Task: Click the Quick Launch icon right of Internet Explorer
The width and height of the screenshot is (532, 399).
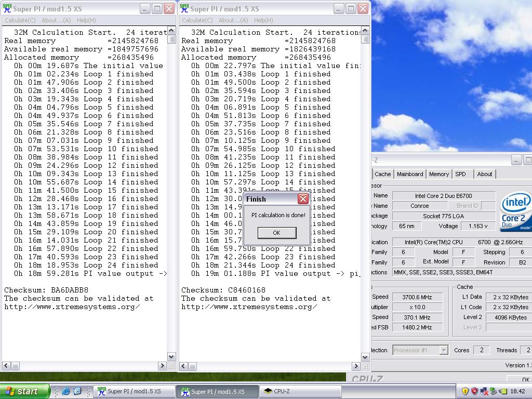Action: 78,391
